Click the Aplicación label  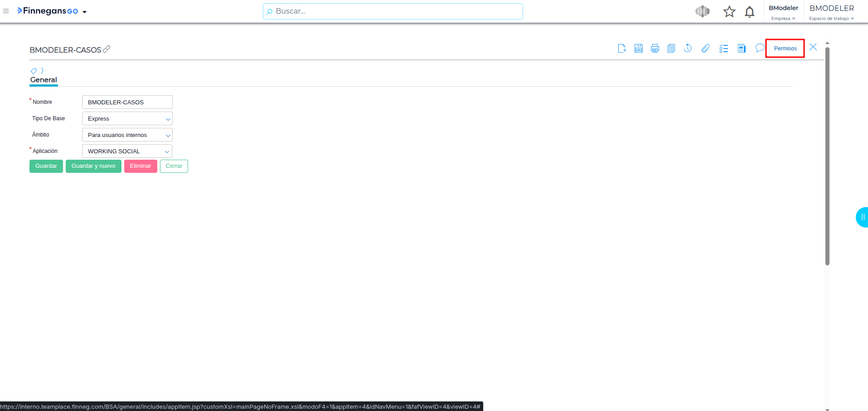click(45, 151)
